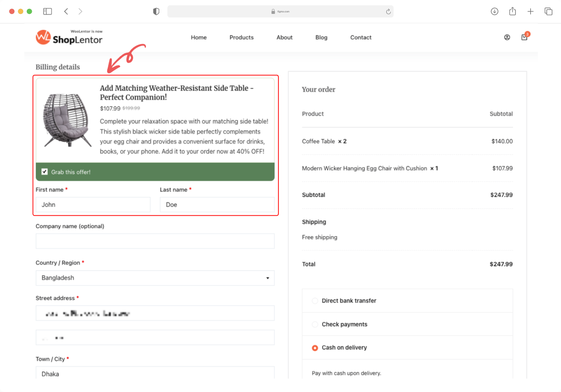Click the Last name field
Screen dimensions: 561x392
point(217,204)
